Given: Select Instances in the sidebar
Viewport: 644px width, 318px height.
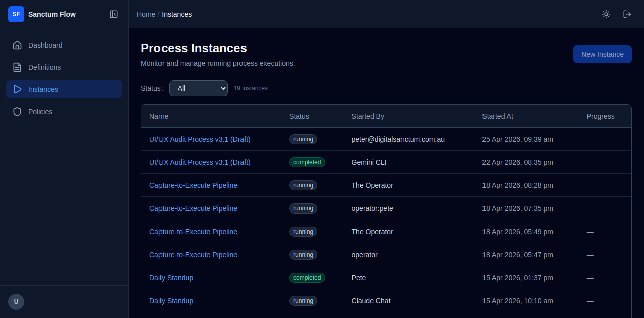Looking at the screenshot, I should [64, 89].
